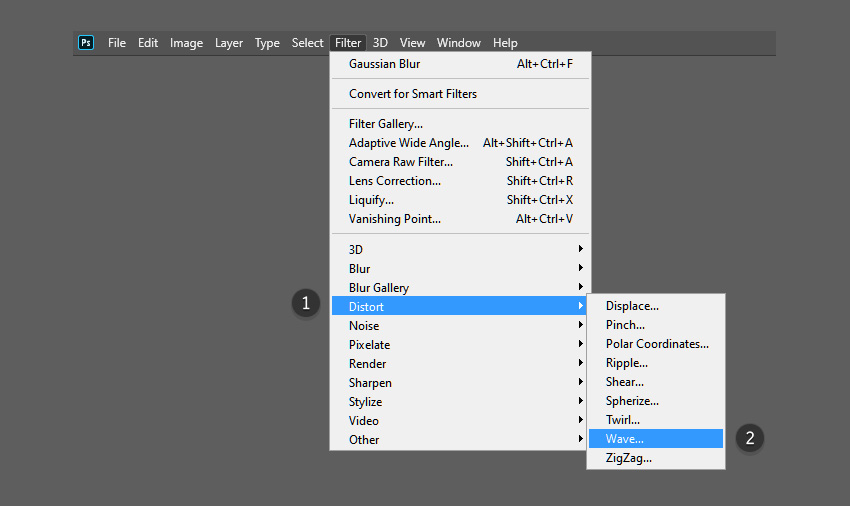Screen dimensions: 850x506
Task: Close the open Filter menu
Action: [347, 43]
